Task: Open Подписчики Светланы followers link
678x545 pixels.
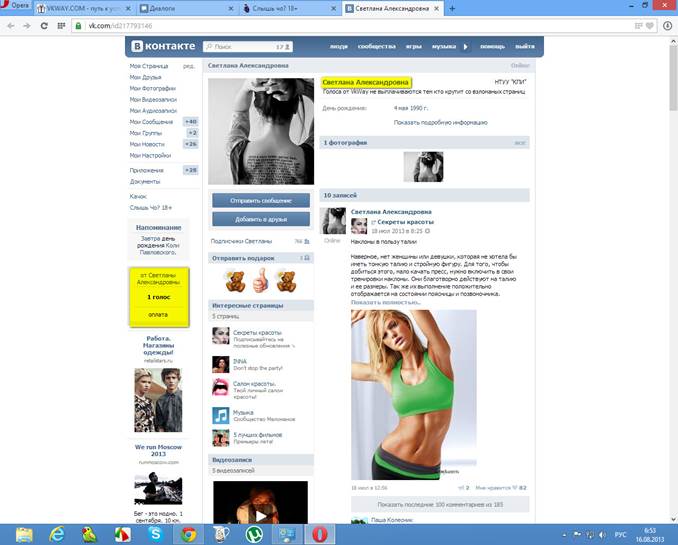Action: (241, 241)
